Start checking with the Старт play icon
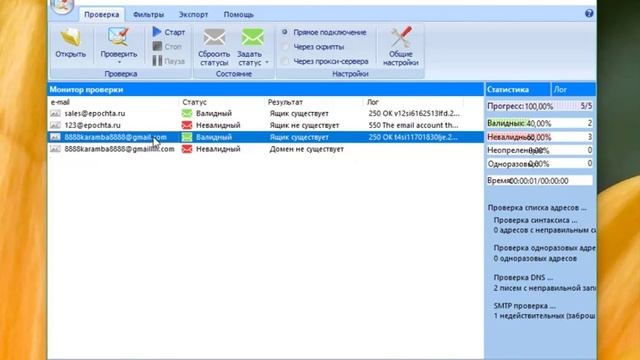This screenshot has width=640, height=360. point(157,32)
